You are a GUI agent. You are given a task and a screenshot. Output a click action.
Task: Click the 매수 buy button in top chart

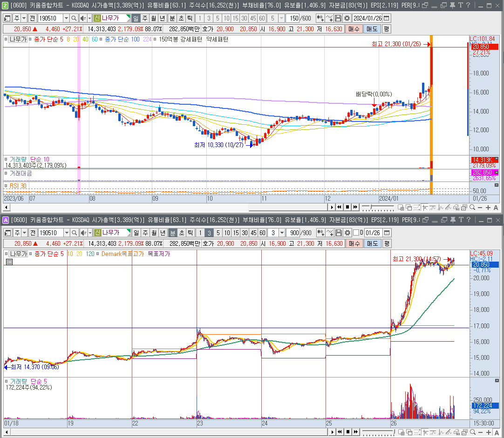click(x=354, y=29)
